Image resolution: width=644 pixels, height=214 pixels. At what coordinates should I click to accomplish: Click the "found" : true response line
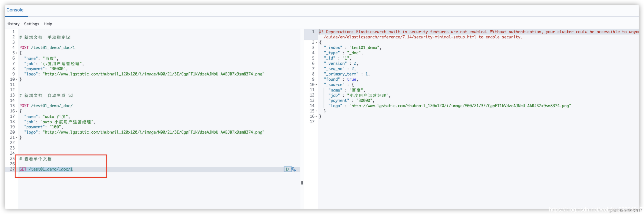click(x=341, y=79)
